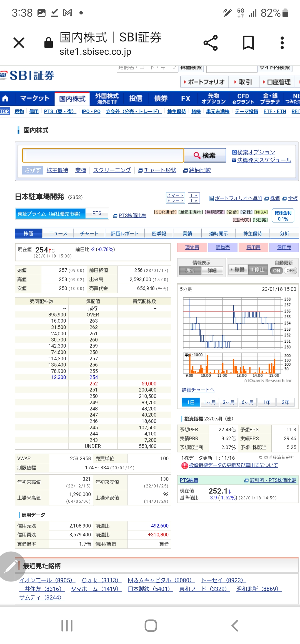
Task: Go to SBI home icon
Action: [x=6, y=98]
